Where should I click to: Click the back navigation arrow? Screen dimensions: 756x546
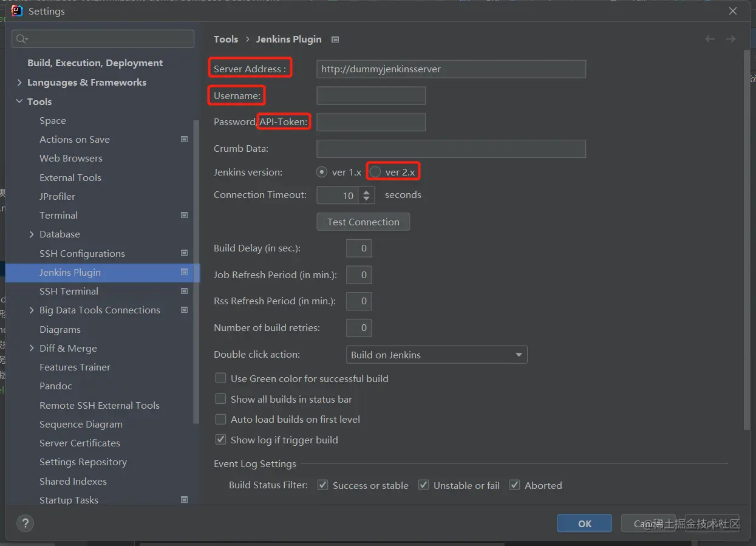[x=710, y=39]
